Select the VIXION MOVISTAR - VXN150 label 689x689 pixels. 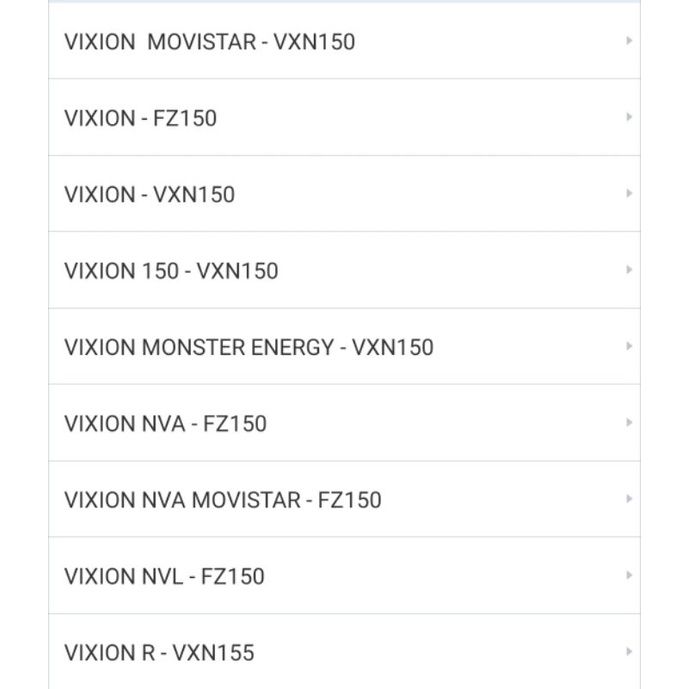pos(209,42)
